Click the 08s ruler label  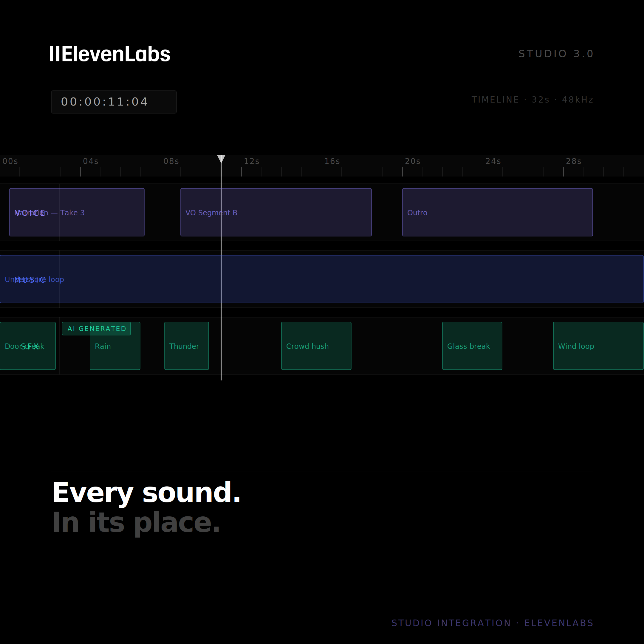tap(171, 161)
